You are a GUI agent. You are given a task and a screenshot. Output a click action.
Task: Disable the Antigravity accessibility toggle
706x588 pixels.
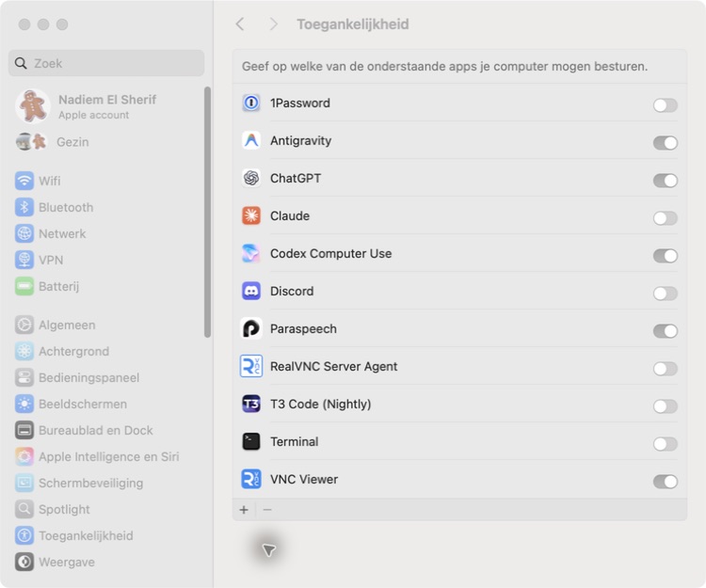665,143
